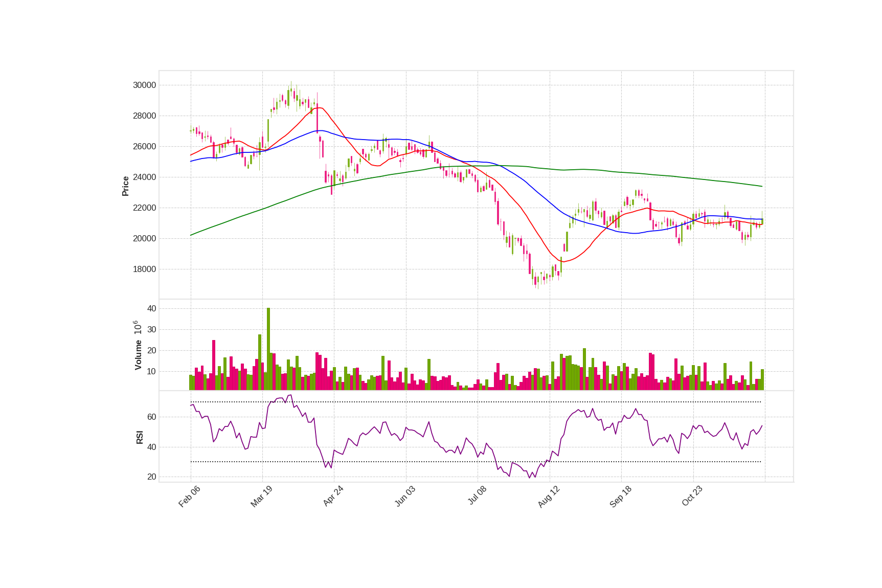Click the 24000 price axis label
Image resolution: width=882 pixels, height=588 pixels.
[x=144, y=177]
